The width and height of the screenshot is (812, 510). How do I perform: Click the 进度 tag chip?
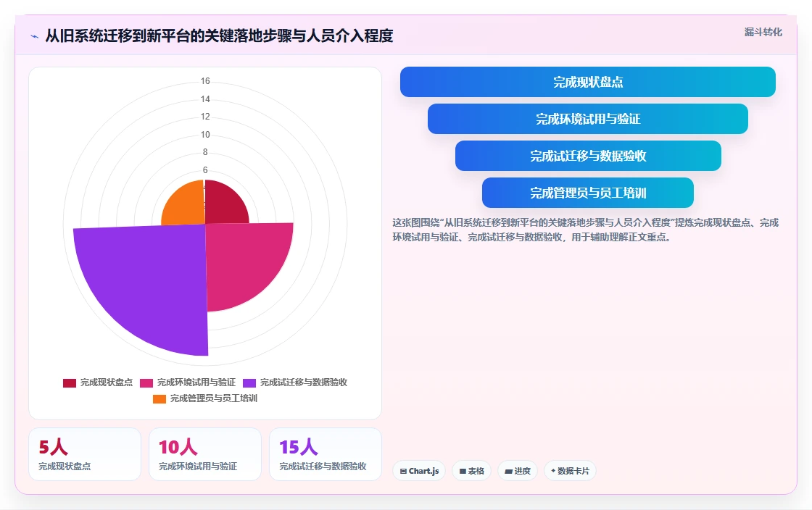click(x=518, y=471)
